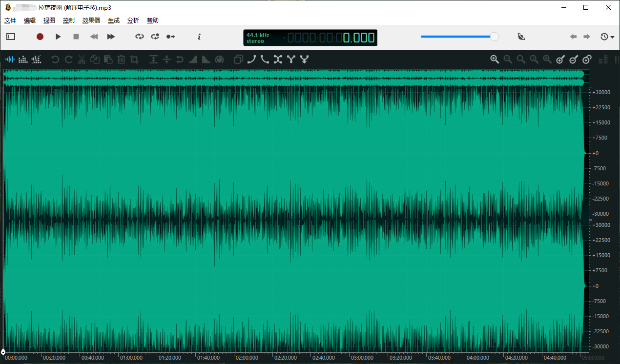Click the vertical zoom in icon
The width and height of the screenshot is (620, 364).
560,60
